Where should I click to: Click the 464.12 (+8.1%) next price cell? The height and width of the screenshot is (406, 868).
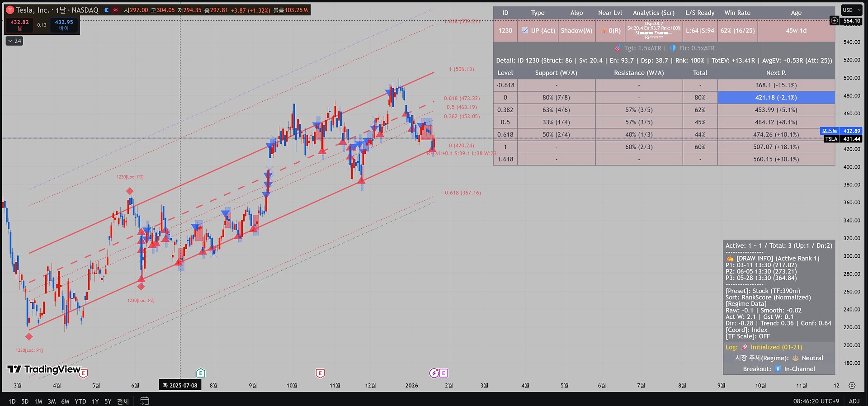[x=776, y=122]
